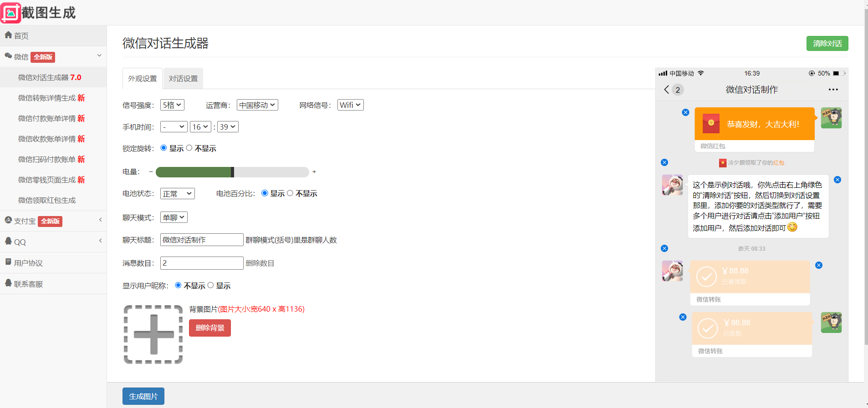The height and width of the screenshot is (408, 868).
Task: Select 不显示 for 锁定旋转
Action: click(x=189, y=148)
